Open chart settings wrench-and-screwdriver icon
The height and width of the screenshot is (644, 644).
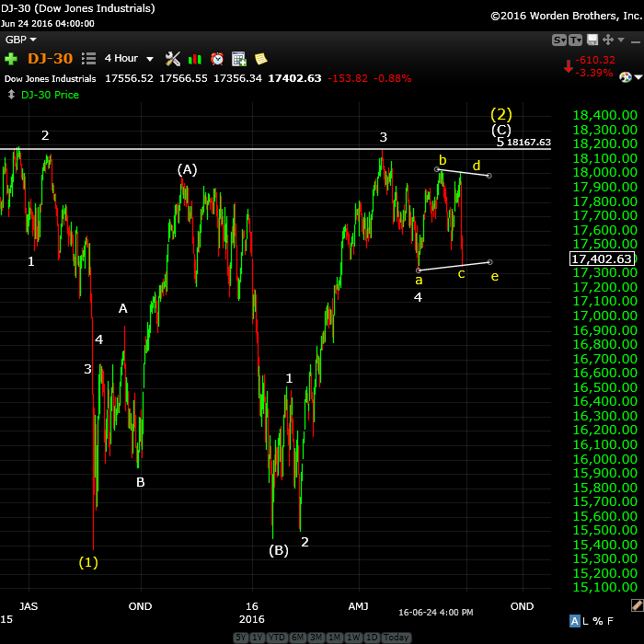(173, 59)
